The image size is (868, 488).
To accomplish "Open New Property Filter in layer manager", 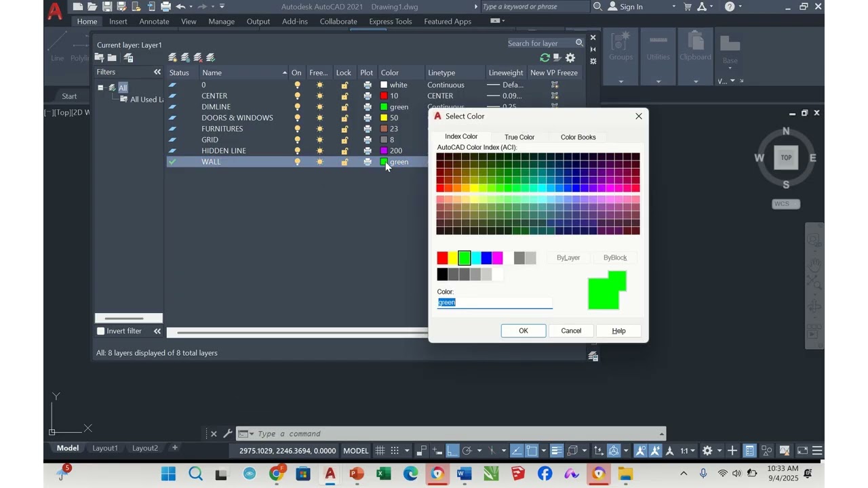I will click(x=100, y=58).
